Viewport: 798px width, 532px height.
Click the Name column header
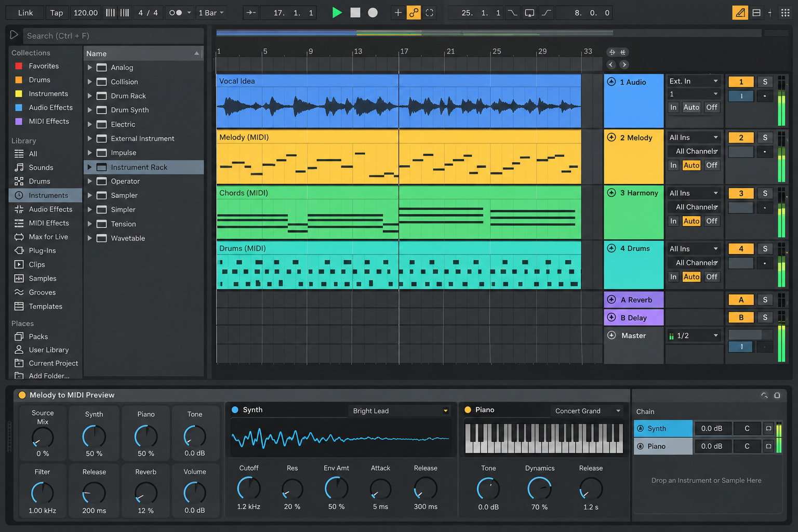coord(143,54)
